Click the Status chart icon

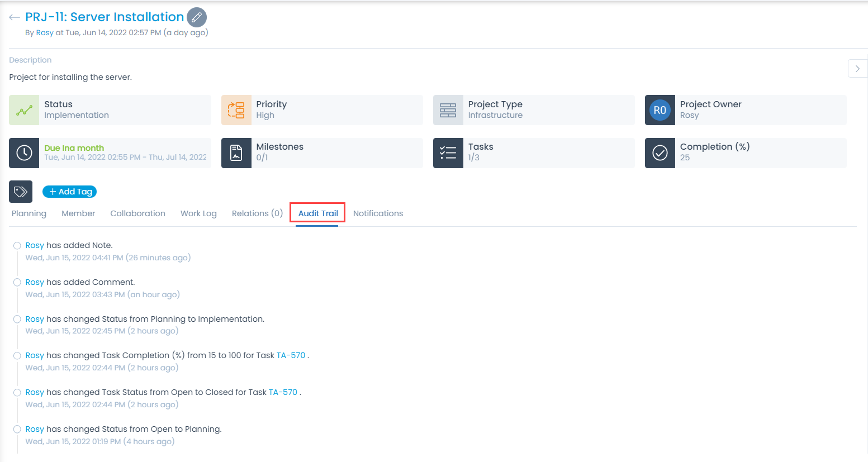coord(24,110)
